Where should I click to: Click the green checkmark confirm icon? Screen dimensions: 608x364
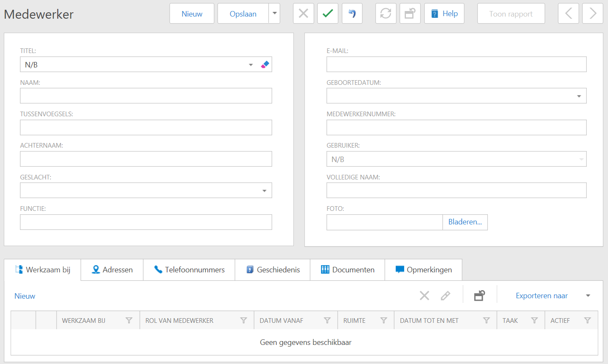coord(328,14)
